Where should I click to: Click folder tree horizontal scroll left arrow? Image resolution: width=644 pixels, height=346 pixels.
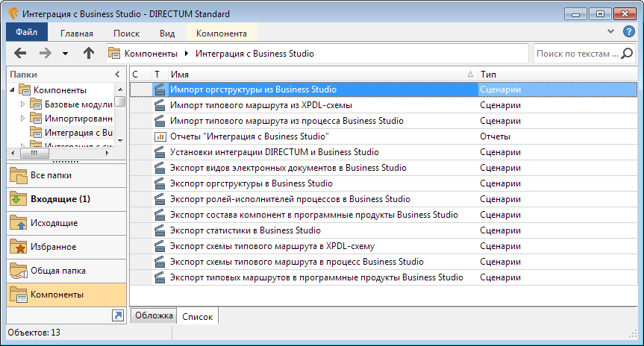(x=13, y=153)
